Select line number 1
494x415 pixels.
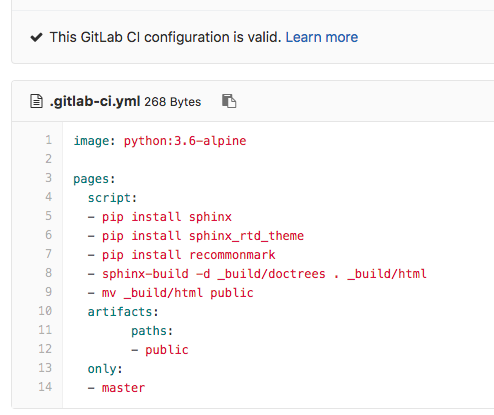coord(49,140)
